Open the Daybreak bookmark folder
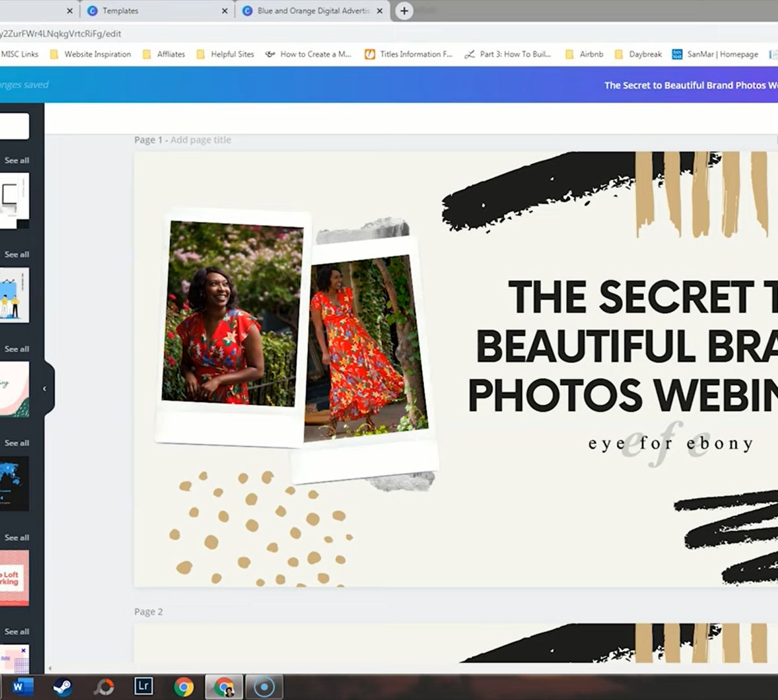The height and width of the screenshot is (700, 778). click(x=638, y=54)
